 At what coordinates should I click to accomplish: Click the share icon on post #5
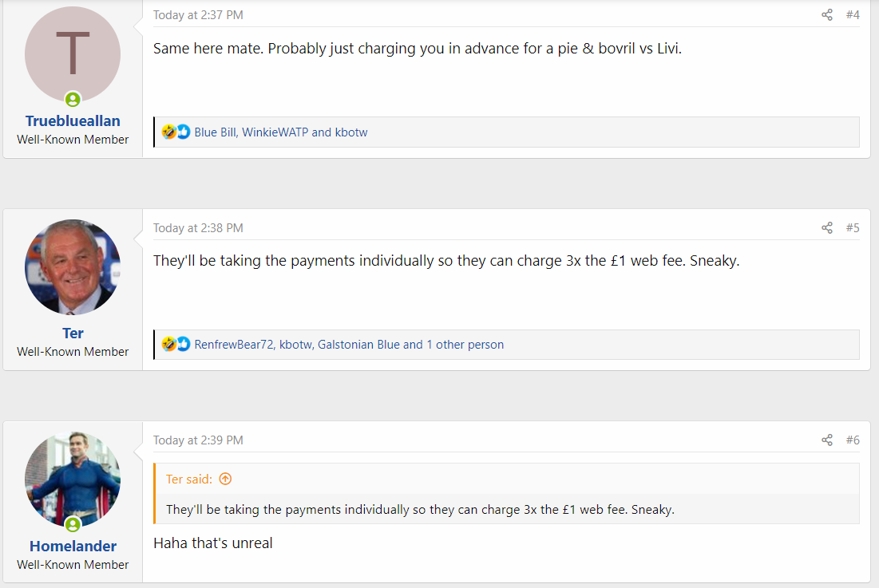pos(827,228)
